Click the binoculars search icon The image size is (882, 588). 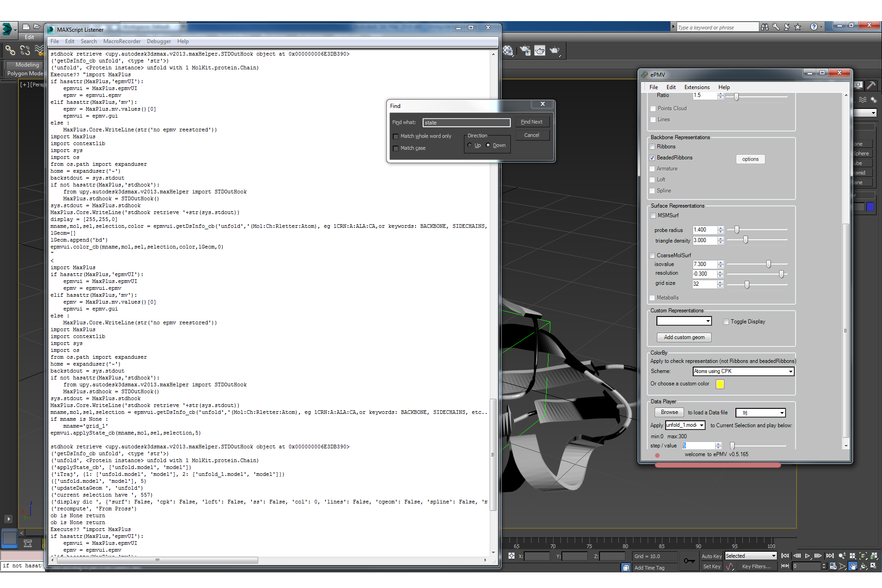click(764, 27)
